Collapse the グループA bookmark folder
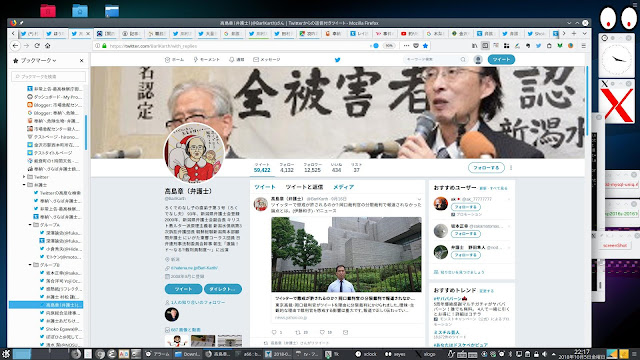 pyautogui.click(x=30, y=225)
